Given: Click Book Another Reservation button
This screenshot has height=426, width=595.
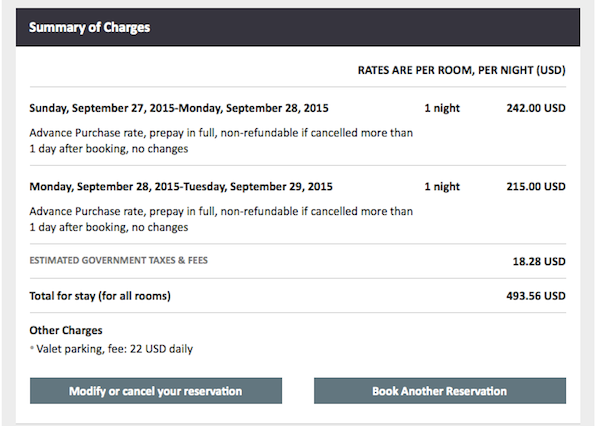Looking at the screenshot, I should [x=440, y=391].
